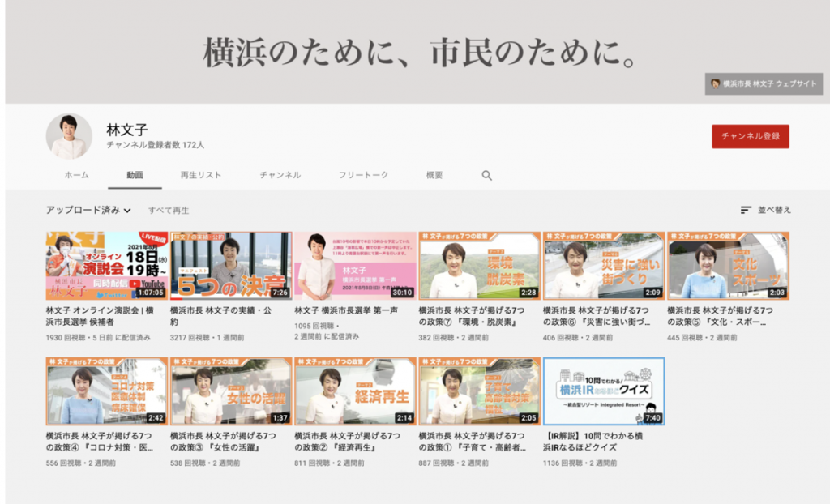The image size is (830, 504).
Task: Open the 概要 tab
Action: pos(434,175)
